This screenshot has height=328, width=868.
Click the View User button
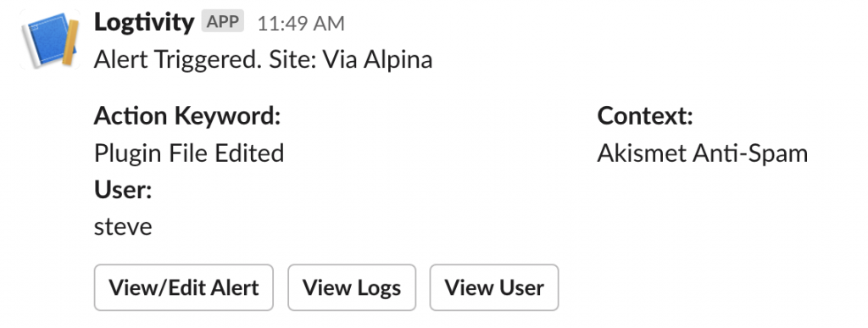pyautogui.click(x=494, y=287)
